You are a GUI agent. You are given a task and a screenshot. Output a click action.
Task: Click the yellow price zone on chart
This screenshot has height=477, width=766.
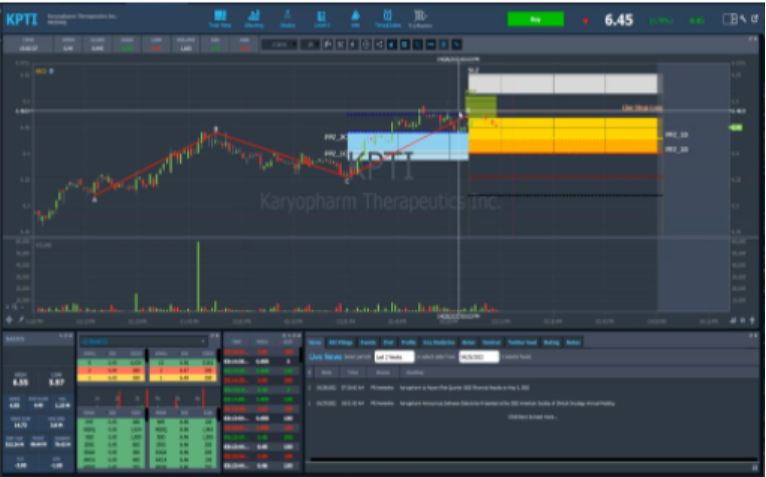(x=562, y=129)
